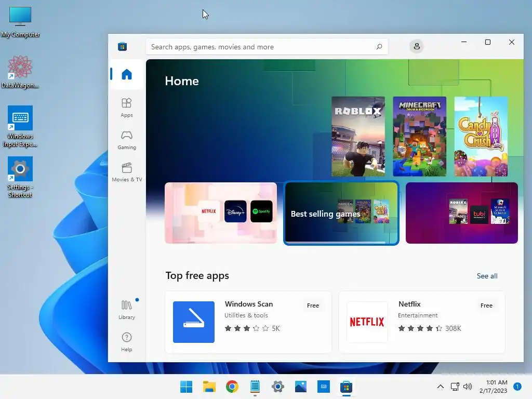This screenshot has width=532, height=399.
Task: Open File Explorer from taskbar
Action: [x=209, y=387]
